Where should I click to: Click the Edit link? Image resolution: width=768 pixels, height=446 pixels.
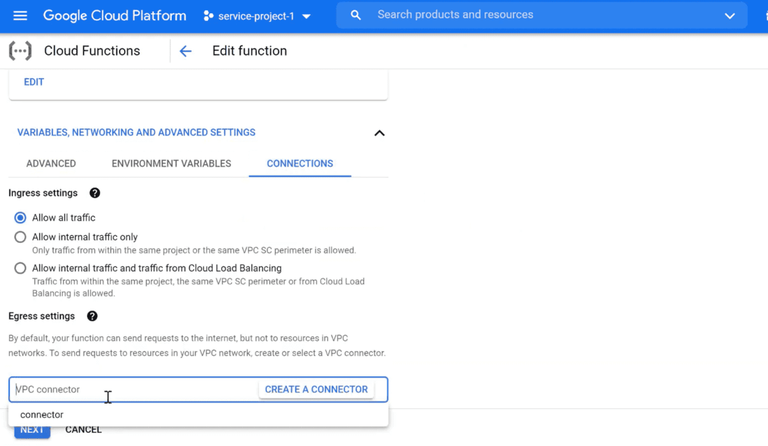[34, 82]
